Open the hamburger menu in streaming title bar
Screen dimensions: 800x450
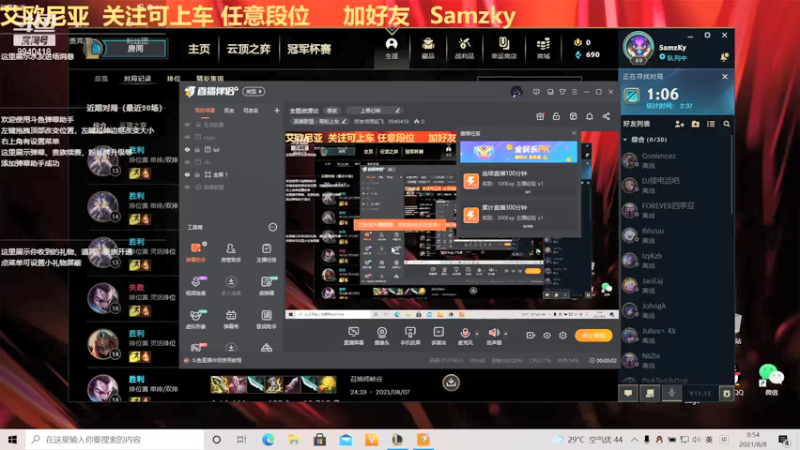pos(574,92)
